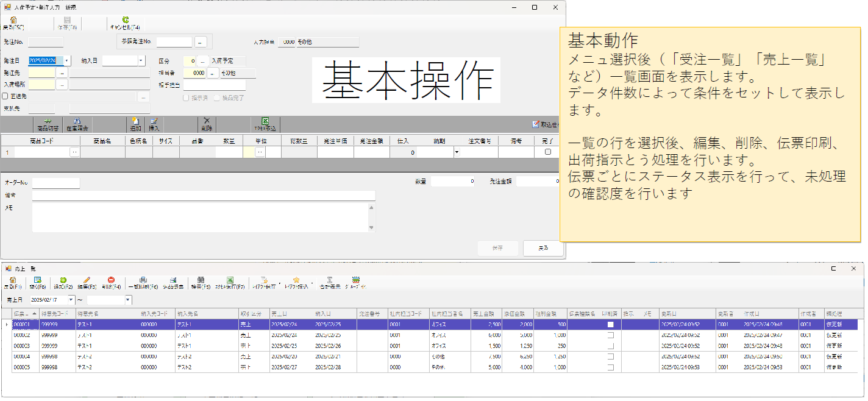Toggle the 直送先 checkbox
Screen dimensions: 868x401
(5, 96)
